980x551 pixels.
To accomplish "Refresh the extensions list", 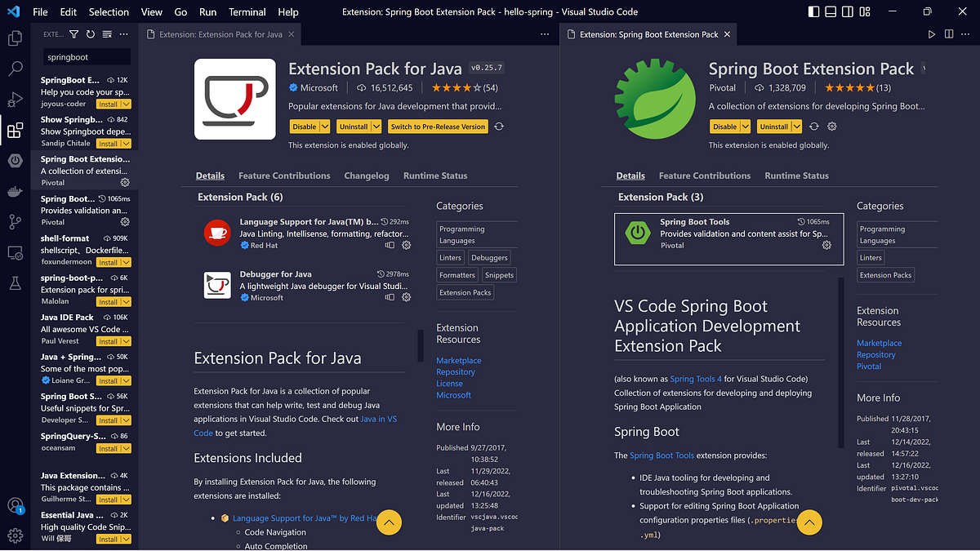I will (x=90, y=33).
